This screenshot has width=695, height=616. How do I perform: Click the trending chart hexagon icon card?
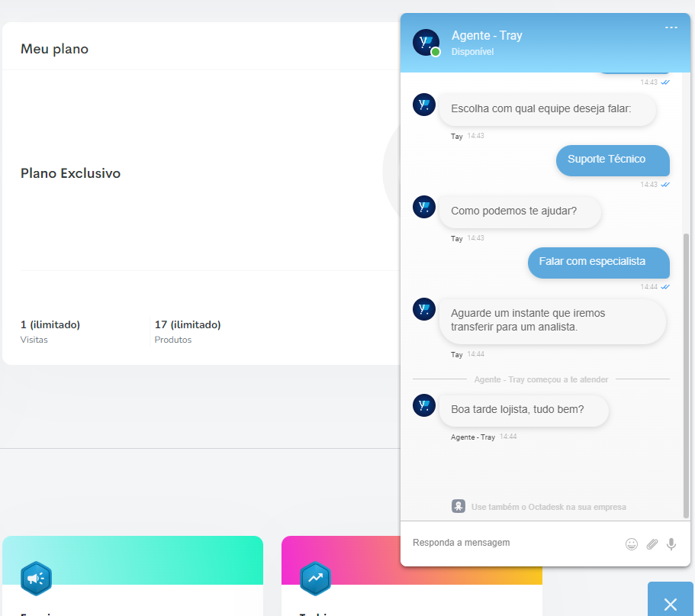[315, 579]
